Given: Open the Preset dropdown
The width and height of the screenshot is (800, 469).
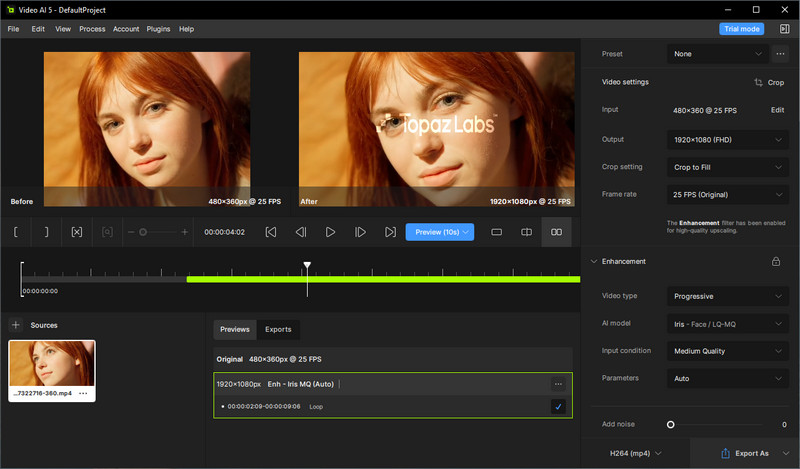Looking at the screenshot, I should [x=717, y=54].
